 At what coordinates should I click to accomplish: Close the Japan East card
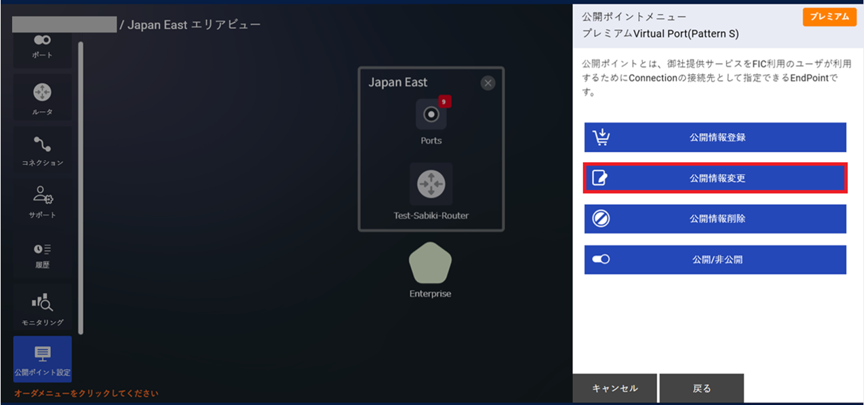coord(487,83)
